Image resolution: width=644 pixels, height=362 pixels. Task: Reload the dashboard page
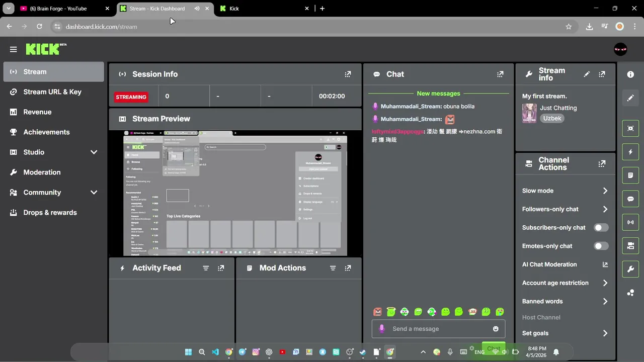(39, 27)
